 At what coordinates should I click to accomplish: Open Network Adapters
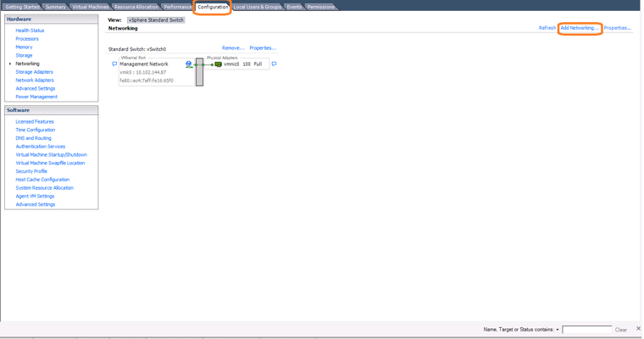click(35, 81)
